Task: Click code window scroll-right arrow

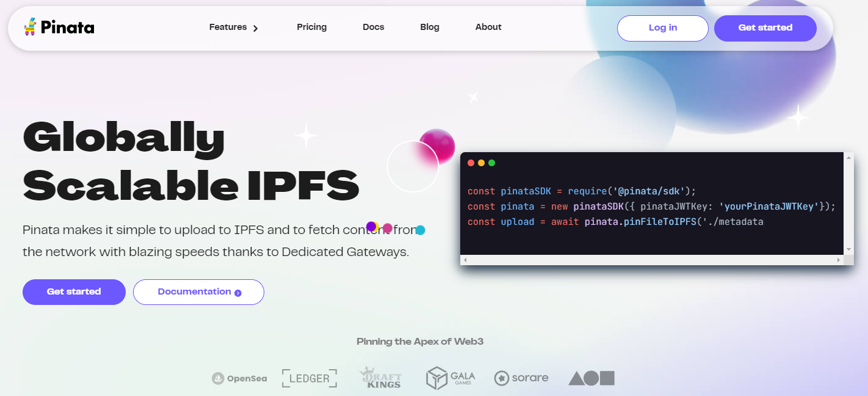Action: [x=838, y=260]
